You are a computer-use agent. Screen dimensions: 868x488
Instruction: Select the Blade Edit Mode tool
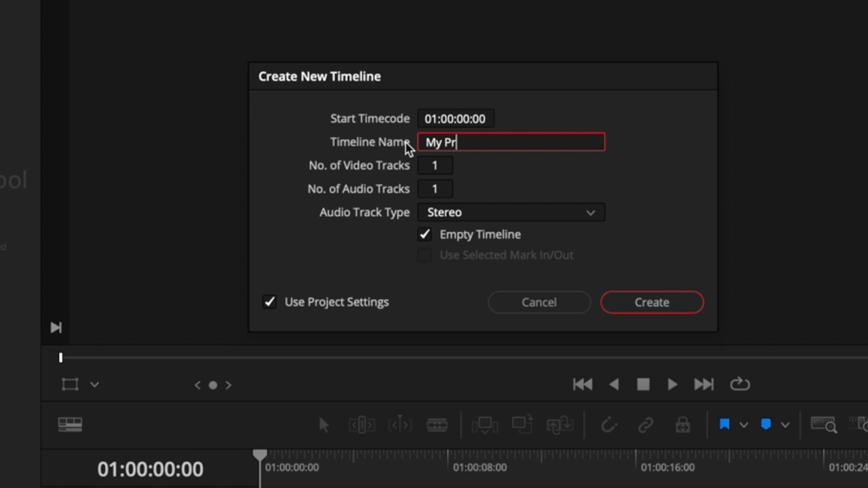[x=437, y=425]
